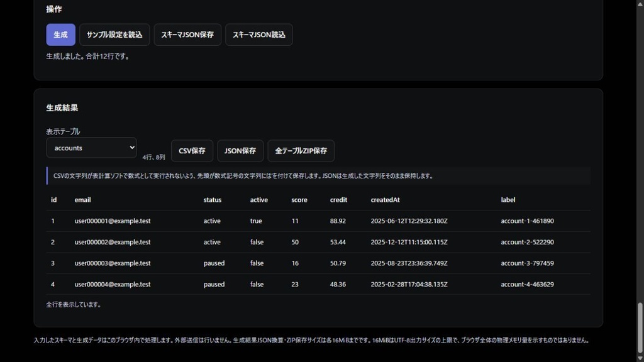Click score value 23
The image size is (644, 362).
point(295,284)
